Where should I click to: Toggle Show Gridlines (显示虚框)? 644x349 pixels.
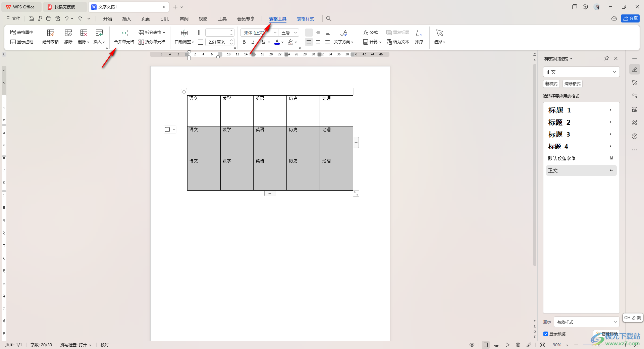22,42
